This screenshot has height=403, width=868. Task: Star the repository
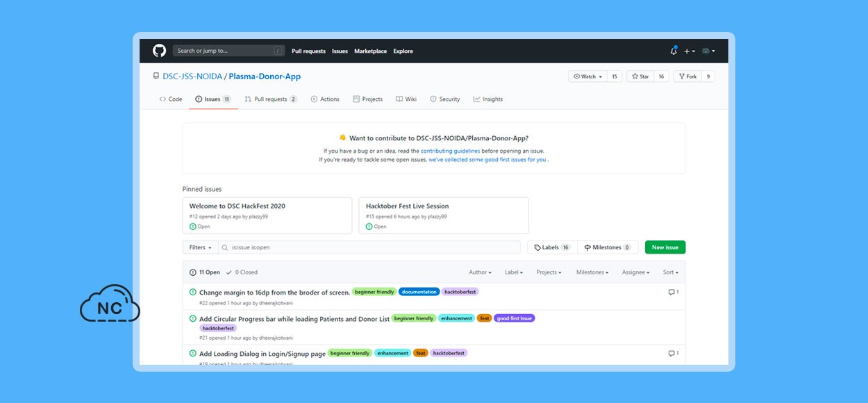point(640,76)
